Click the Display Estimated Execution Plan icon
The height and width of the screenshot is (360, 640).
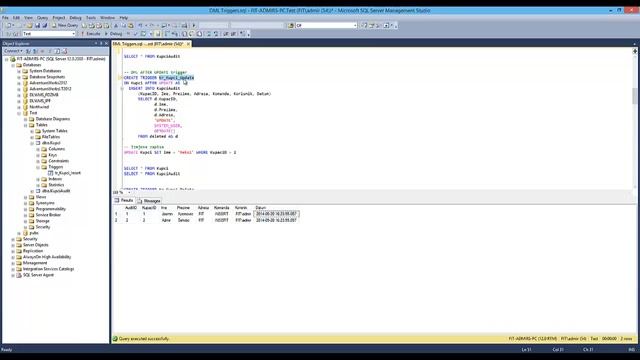(x=143, y=33)
